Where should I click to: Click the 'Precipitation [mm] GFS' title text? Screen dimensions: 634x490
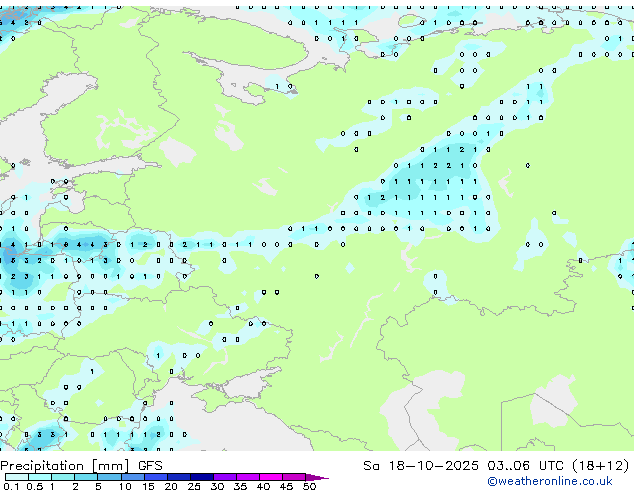(81, 466)
